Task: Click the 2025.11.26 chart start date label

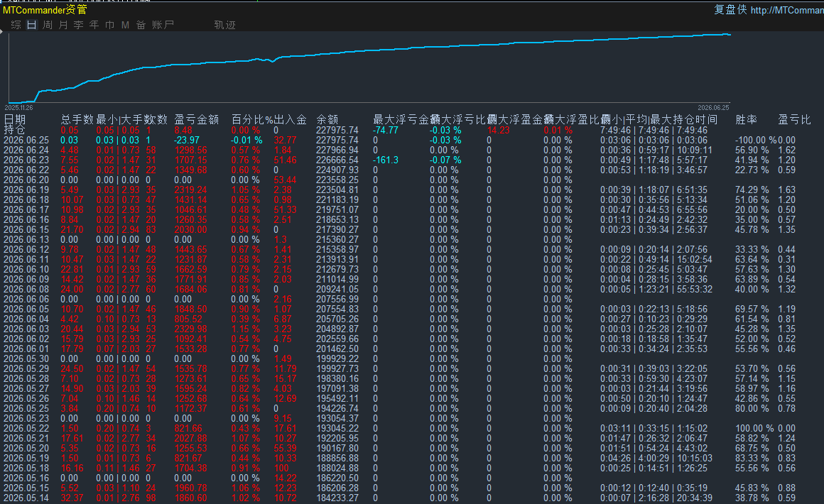Action: click(x=18, y=108)
